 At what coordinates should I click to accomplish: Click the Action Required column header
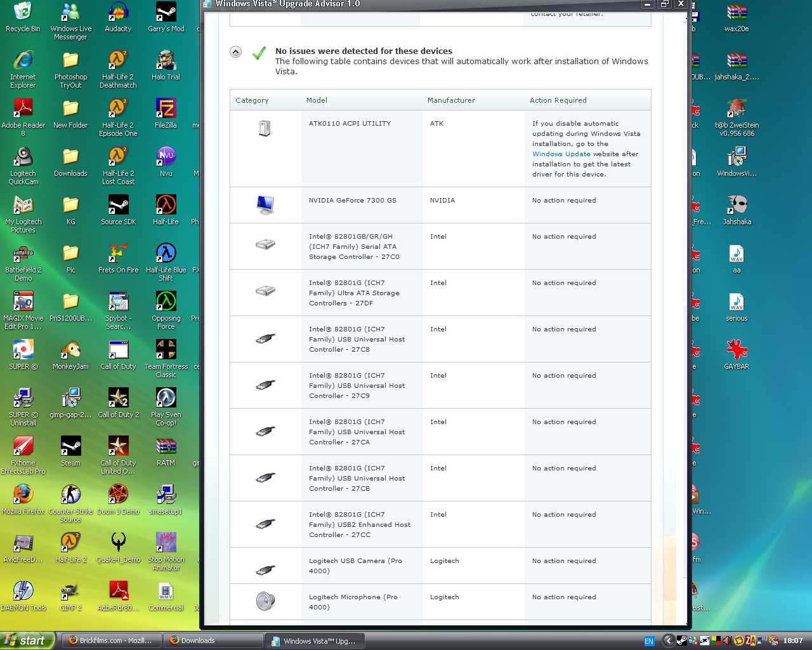coord(558,100)
